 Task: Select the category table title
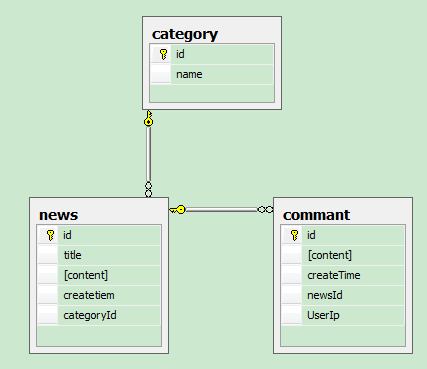click(185, 34)
